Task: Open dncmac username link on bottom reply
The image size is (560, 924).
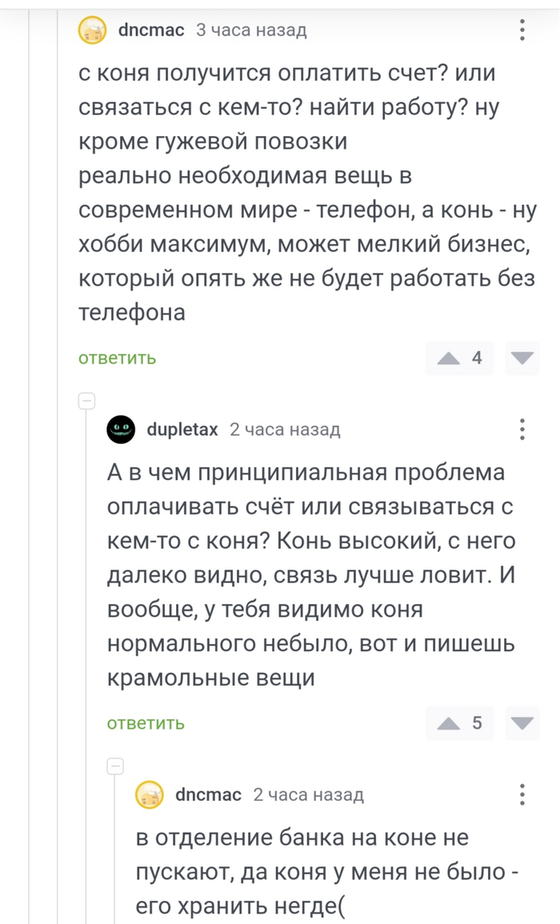Action: (x=208, y=794)
